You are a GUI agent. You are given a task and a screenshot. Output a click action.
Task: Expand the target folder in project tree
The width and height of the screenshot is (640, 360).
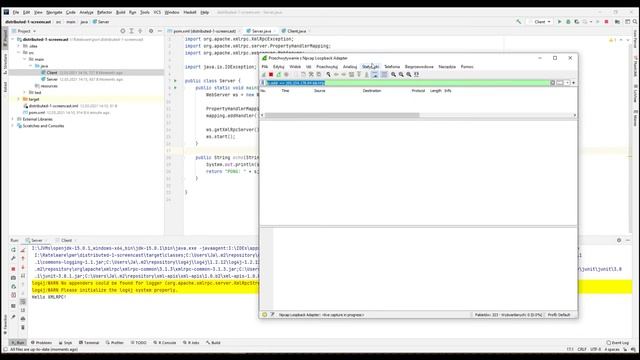18,99
